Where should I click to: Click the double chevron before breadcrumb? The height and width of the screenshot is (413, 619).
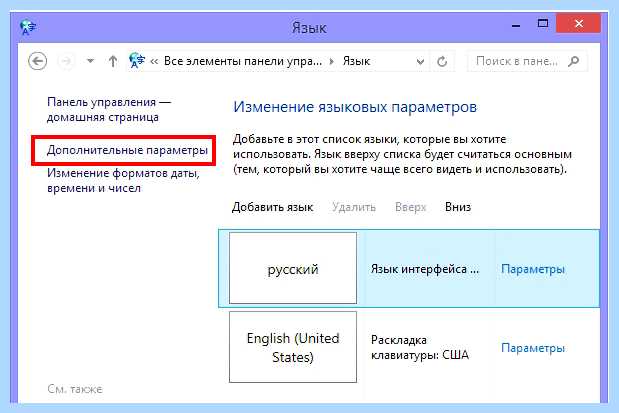click(154, 62)
